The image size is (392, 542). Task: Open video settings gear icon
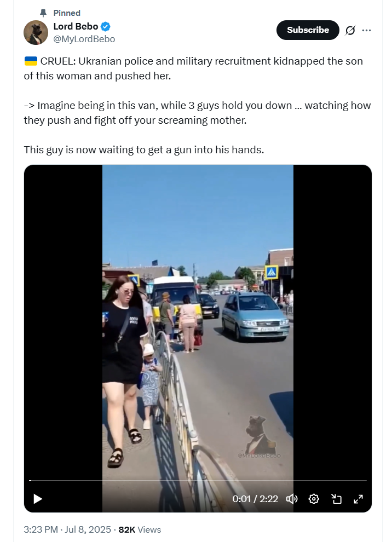pyautogui.click(x=314, y=499)
